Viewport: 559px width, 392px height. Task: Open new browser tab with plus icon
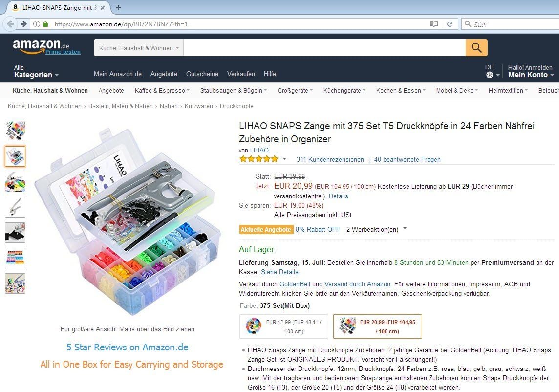(x=119, y=7)
